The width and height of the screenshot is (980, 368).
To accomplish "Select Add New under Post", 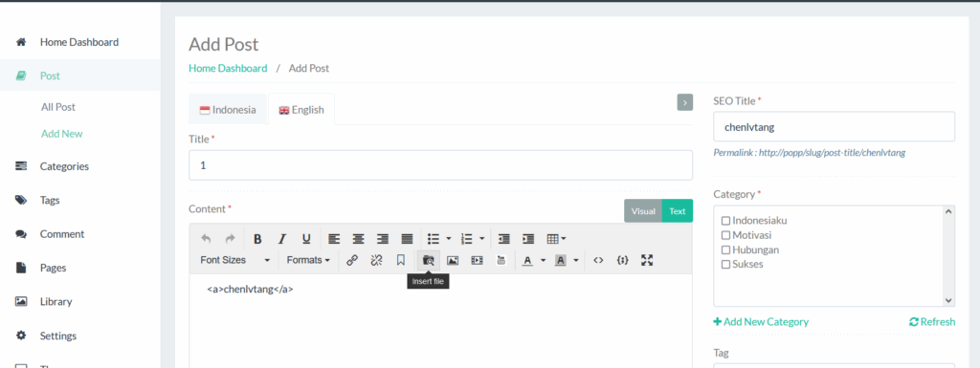I will pyautogui.click(x=62, y=134).
